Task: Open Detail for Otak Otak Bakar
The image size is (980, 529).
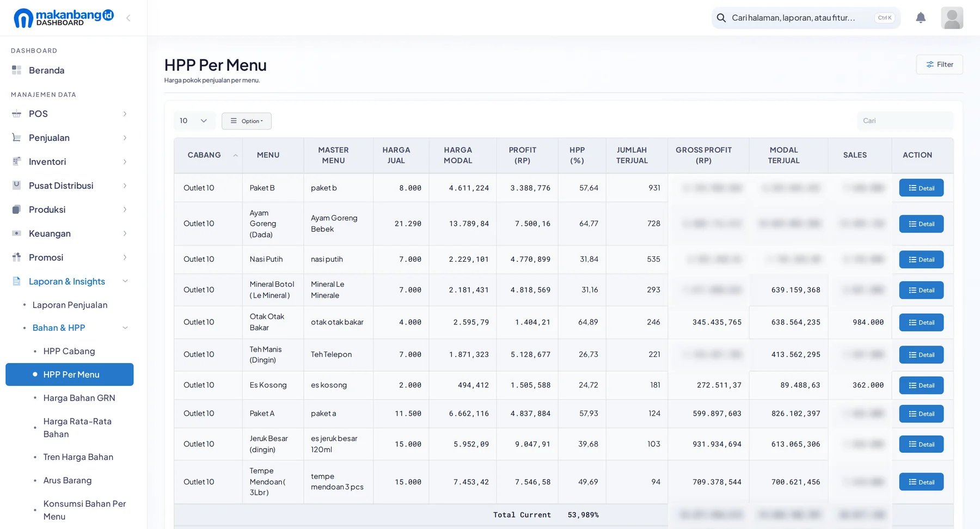Action: 921,322
